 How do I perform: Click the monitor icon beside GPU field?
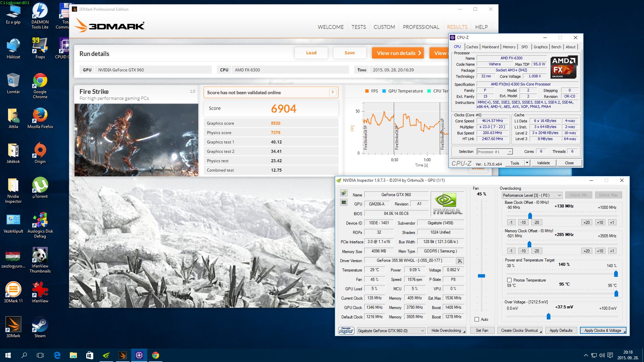point(344,202)
